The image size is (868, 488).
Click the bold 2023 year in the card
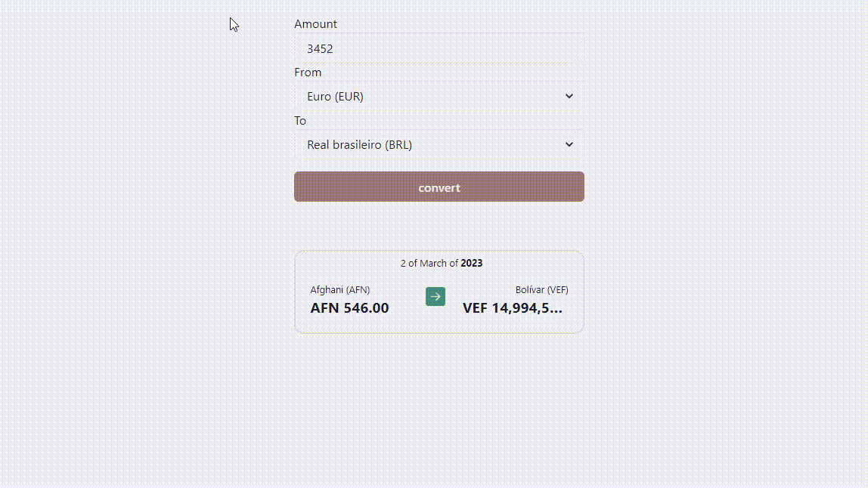[x=472, y=264]
